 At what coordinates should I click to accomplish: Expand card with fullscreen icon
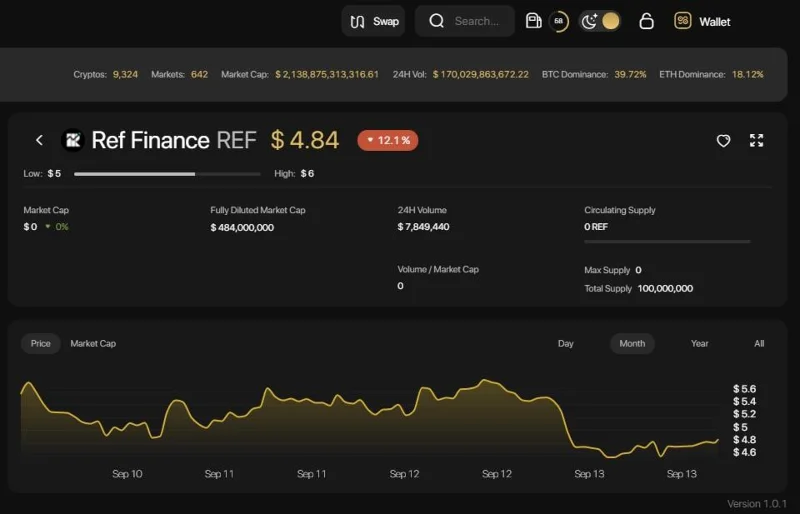757,140
